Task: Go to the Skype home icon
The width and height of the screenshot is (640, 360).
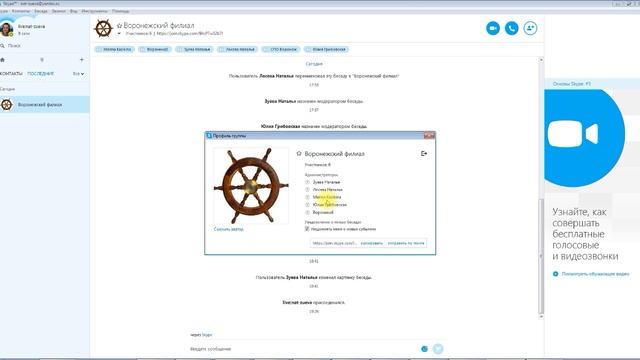Action: [x=2, y=60]
